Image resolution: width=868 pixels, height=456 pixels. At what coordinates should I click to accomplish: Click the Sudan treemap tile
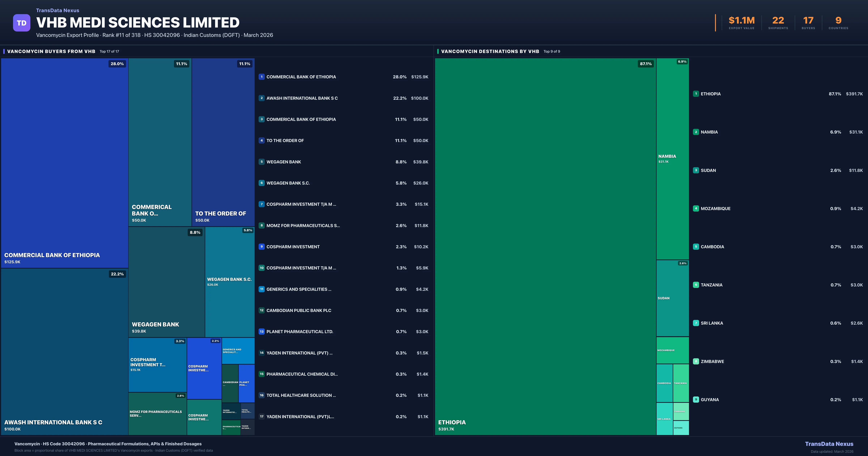[x=672, y=298]
